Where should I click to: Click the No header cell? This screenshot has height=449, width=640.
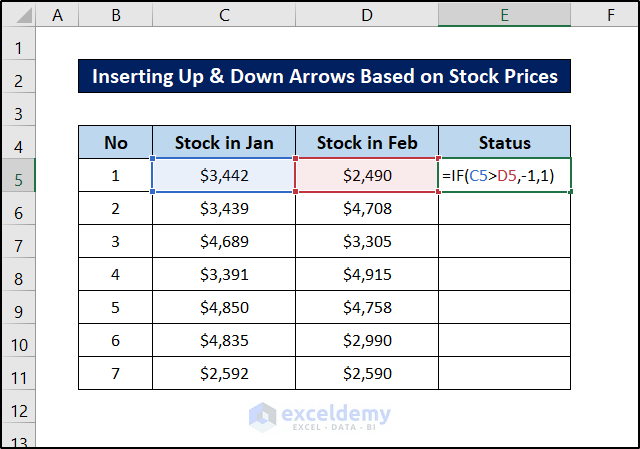(x=116, y=142)
